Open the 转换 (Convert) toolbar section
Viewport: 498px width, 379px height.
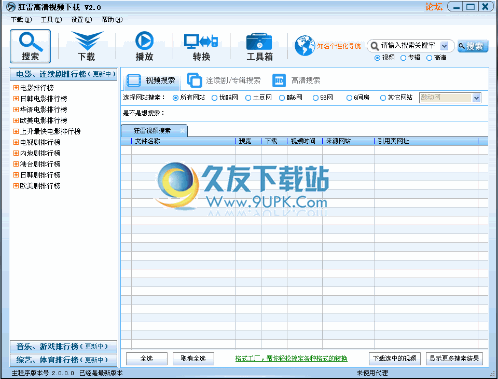pyautogui.click(x=201, y=46)
